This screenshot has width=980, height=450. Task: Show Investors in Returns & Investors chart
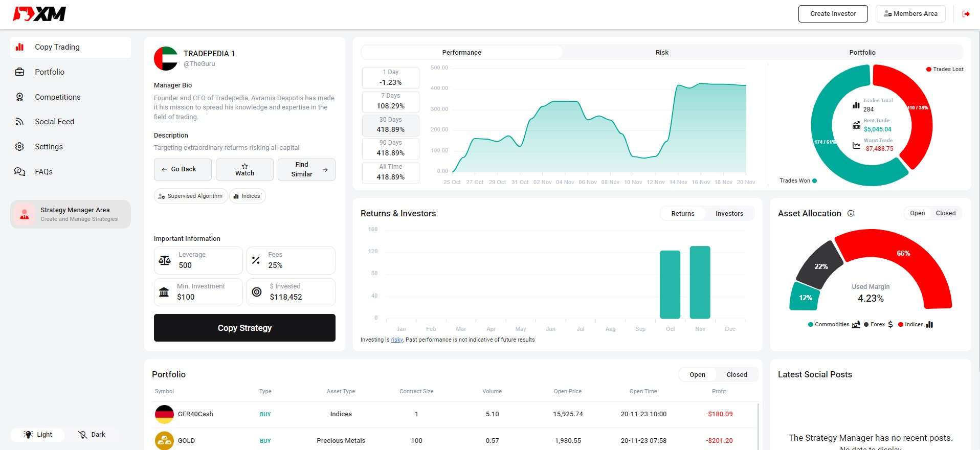729,213
